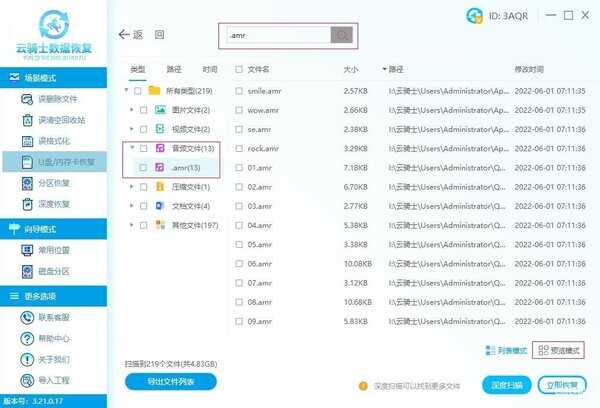
Task: Open 误删除文件 recovery icon in sidebar
Action: pos(27,100)
